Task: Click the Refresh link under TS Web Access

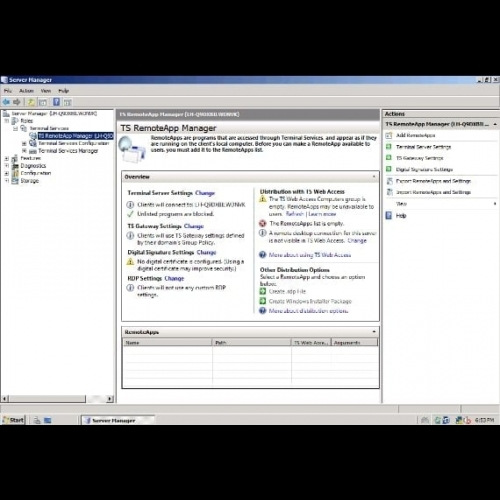Action: (295, 214)
